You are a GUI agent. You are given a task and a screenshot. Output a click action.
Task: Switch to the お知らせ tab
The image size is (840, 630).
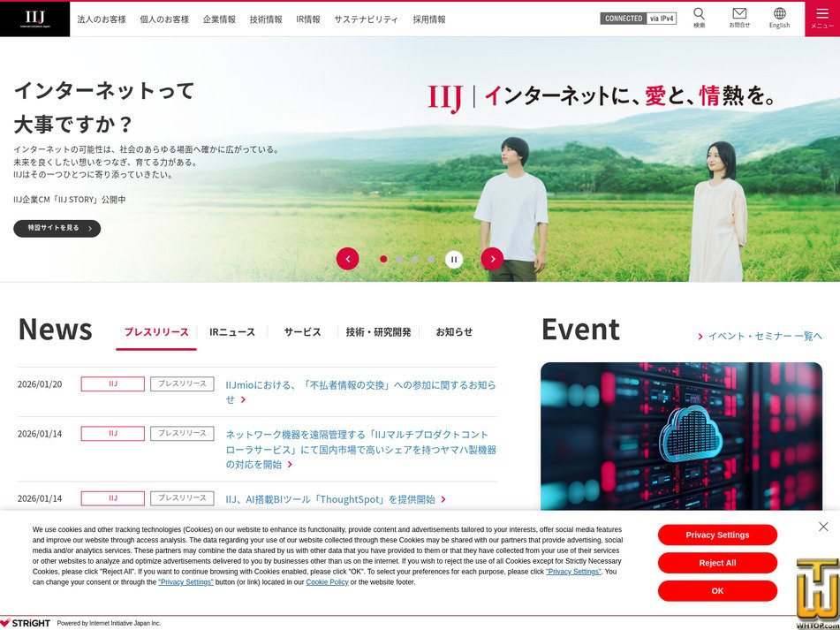[x=453, y=331]
